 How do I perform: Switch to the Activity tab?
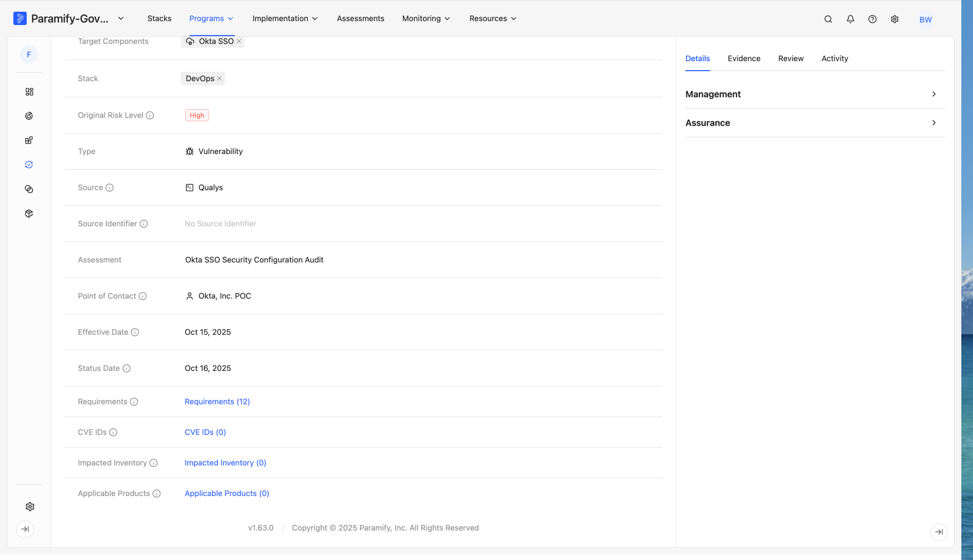[x=834, y=58]
